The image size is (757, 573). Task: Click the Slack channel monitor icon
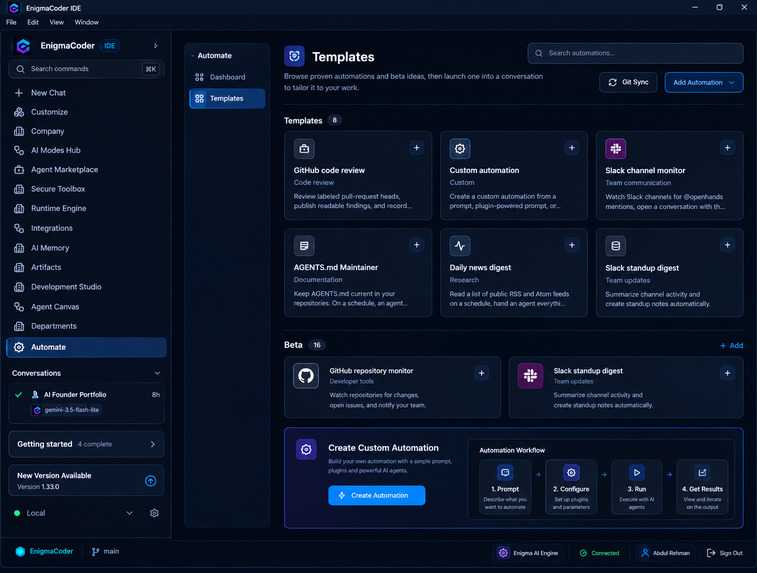click(616, 149)
